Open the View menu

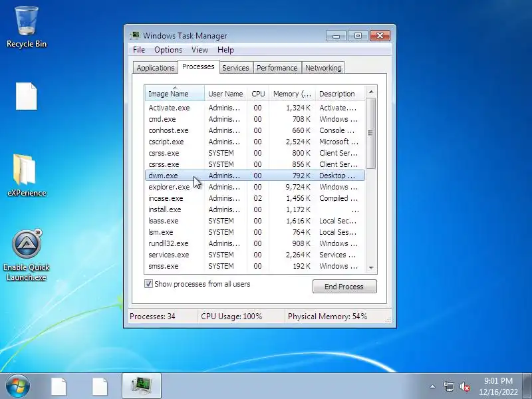199,50
